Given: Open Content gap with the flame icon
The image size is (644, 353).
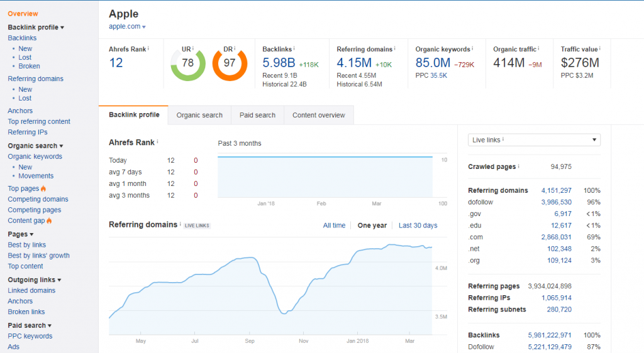Looking at the screenshot, I should tap(30, 220).
